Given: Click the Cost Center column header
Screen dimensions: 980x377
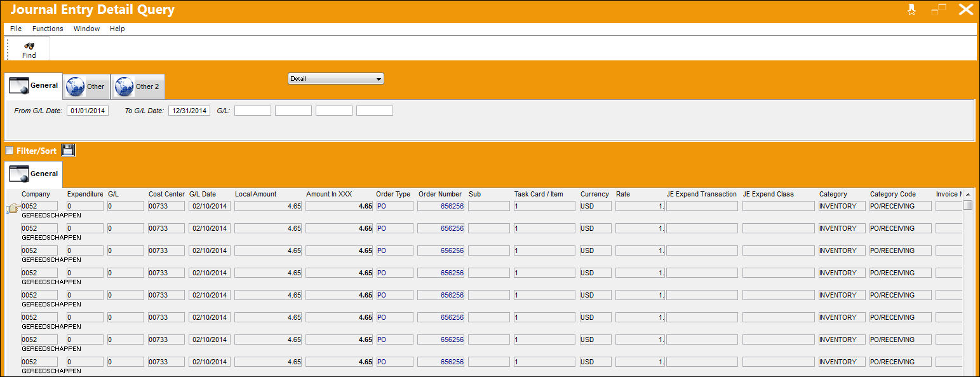Looking at the screenshot, I should [166, 194].
